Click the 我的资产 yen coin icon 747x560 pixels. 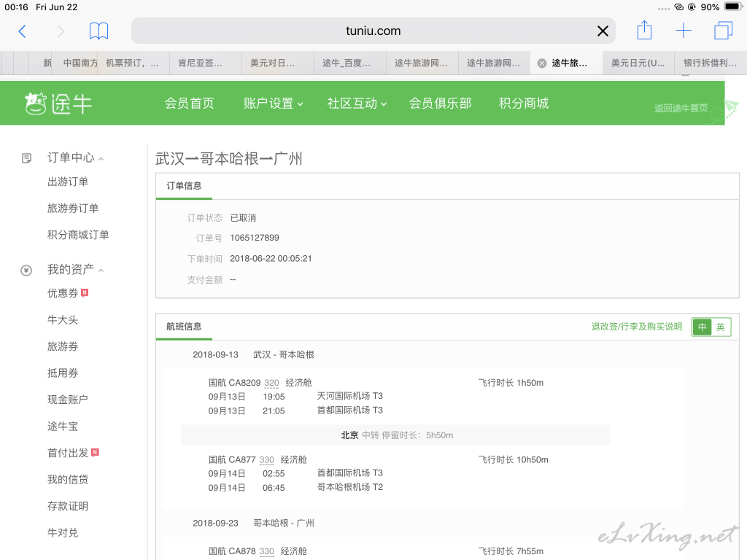pos(26,271)
